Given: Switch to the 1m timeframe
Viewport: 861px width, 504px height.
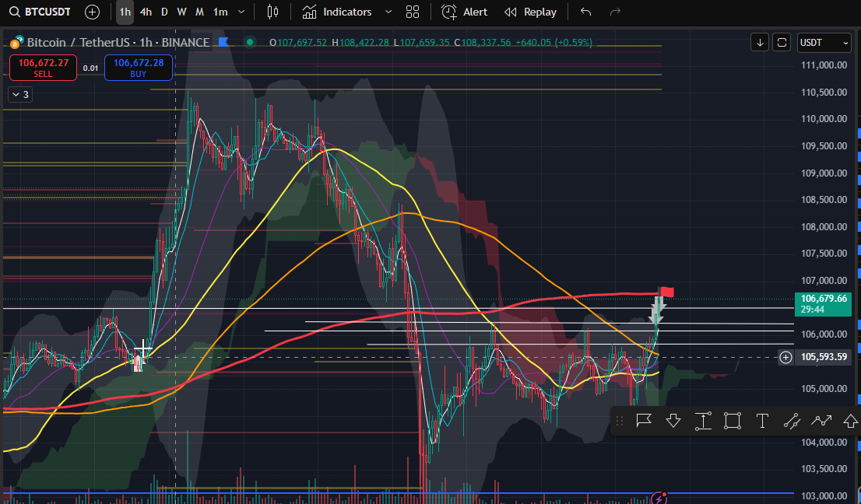Looking at the screenshot, I should [x=220, y=12].
